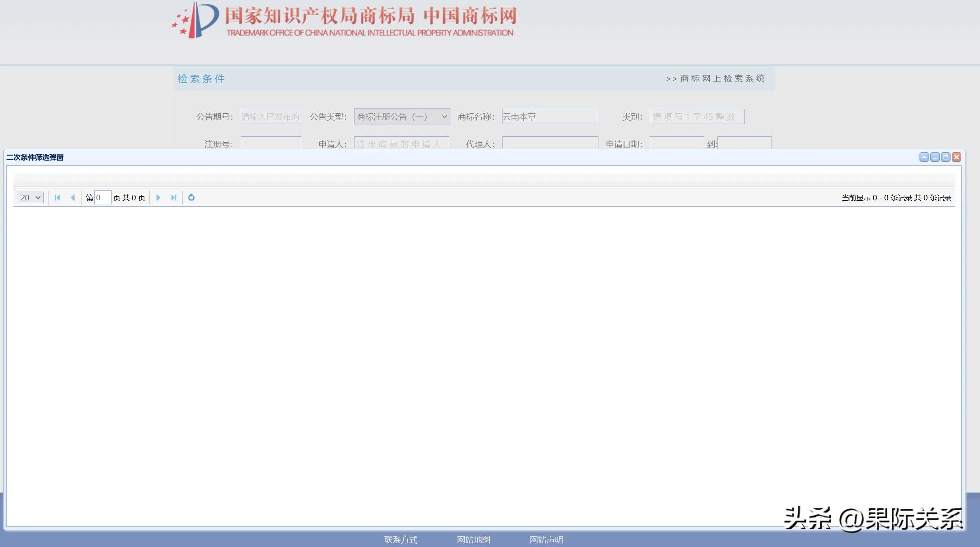Minimize the 二次条件筛选弹窗 popup

point(935,157)
